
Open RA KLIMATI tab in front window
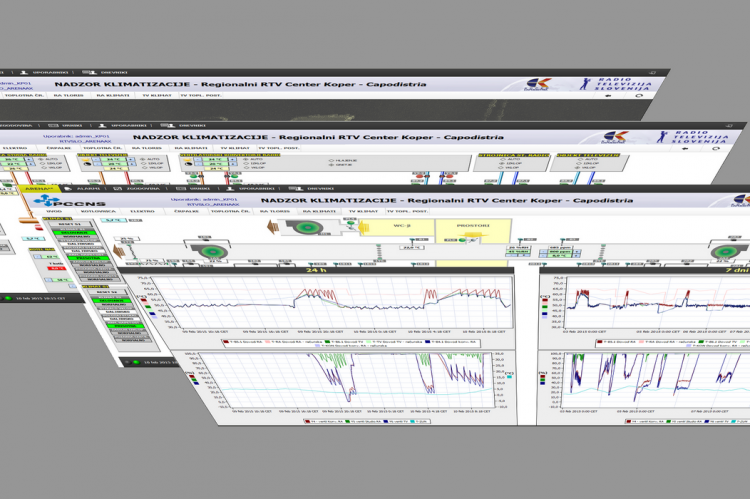point(319,211)
